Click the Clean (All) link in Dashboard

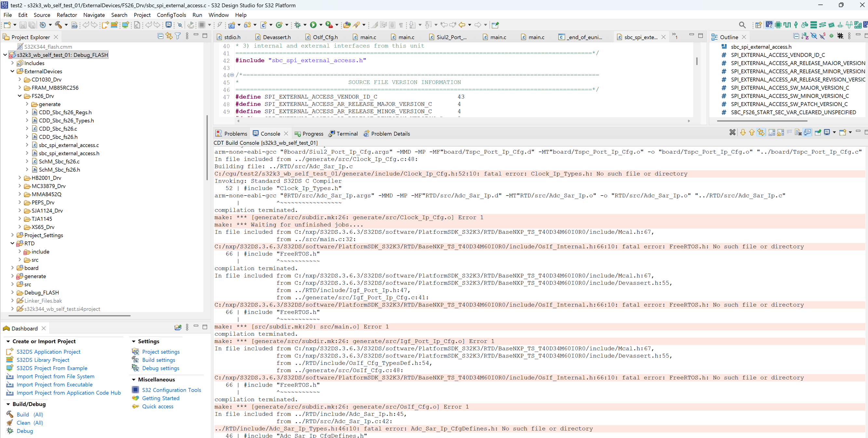[30, 422]
